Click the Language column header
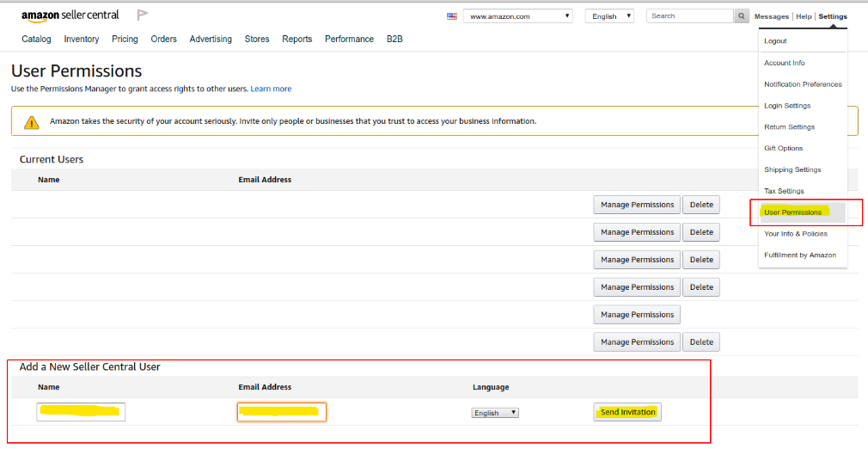The height and width of the screenshot is (449, 868). pos(491,387)
